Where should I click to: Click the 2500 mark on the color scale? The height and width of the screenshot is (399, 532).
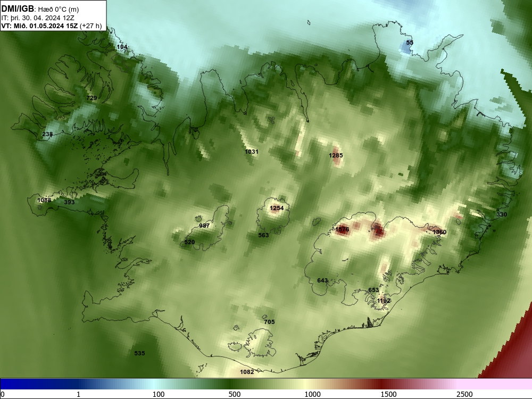pyautogui.click(x=464, y=394)
